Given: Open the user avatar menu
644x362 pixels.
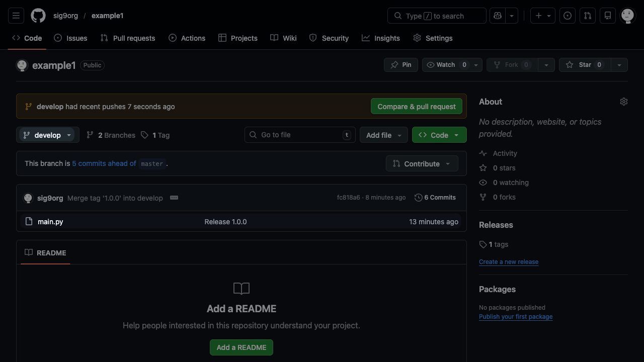Looking at the screenshot, I should 627,16.
